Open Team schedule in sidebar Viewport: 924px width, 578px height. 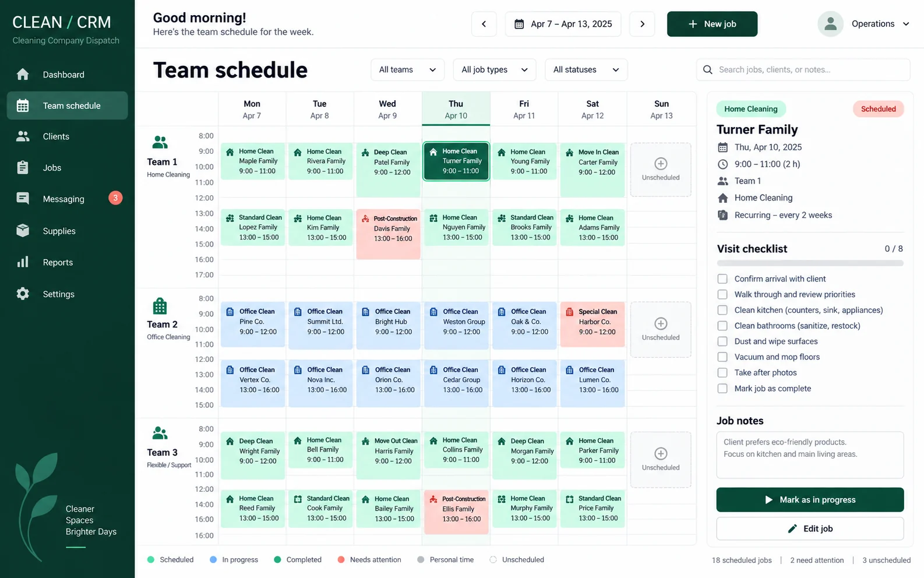[67, 105]
